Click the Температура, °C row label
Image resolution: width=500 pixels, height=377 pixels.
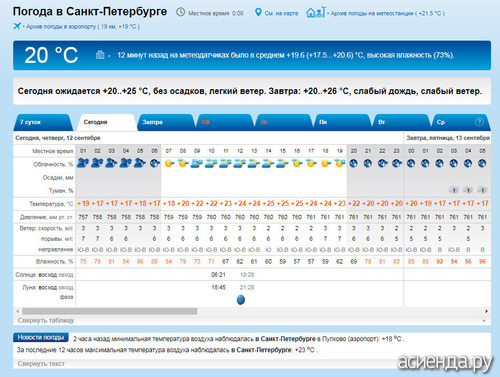(51, 204)
